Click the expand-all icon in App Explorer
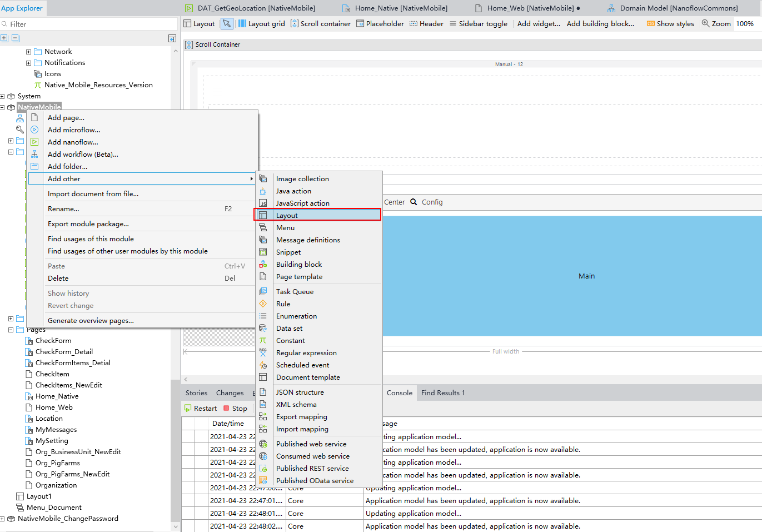This screenshot has height=532, width=762. coord(5,38)
